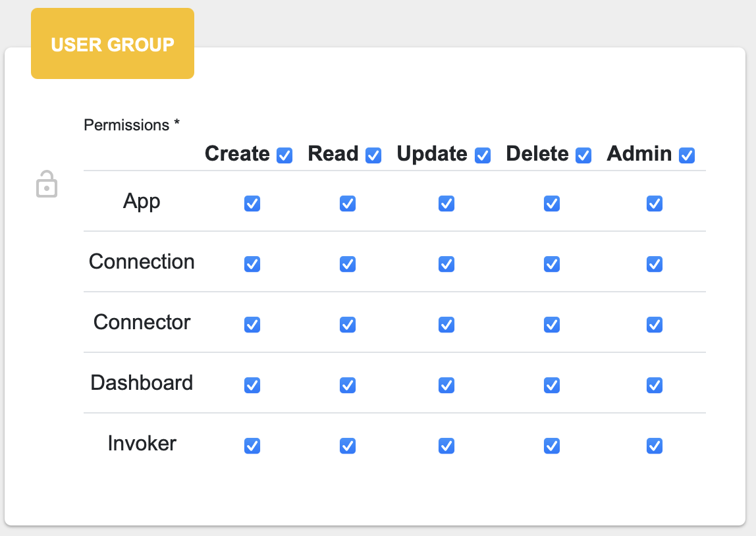
Task: Uncheck Admin permission for App
Action: coord(655,203)
